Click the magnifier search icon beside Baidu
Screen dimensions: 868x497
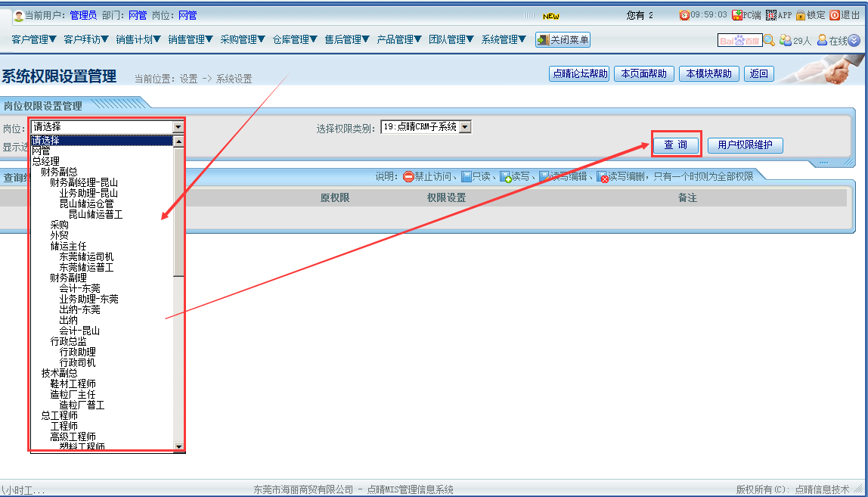pyautogui.click(x=769, y=41)
